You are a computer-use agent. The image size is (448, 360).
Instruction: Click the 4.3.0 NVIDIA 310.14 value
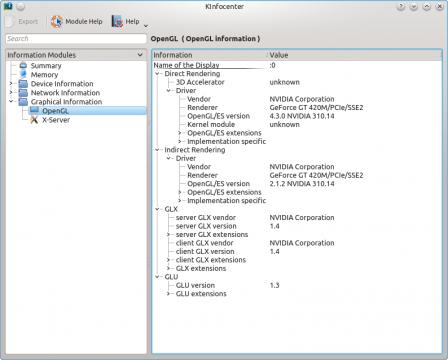tap(302, 116)
